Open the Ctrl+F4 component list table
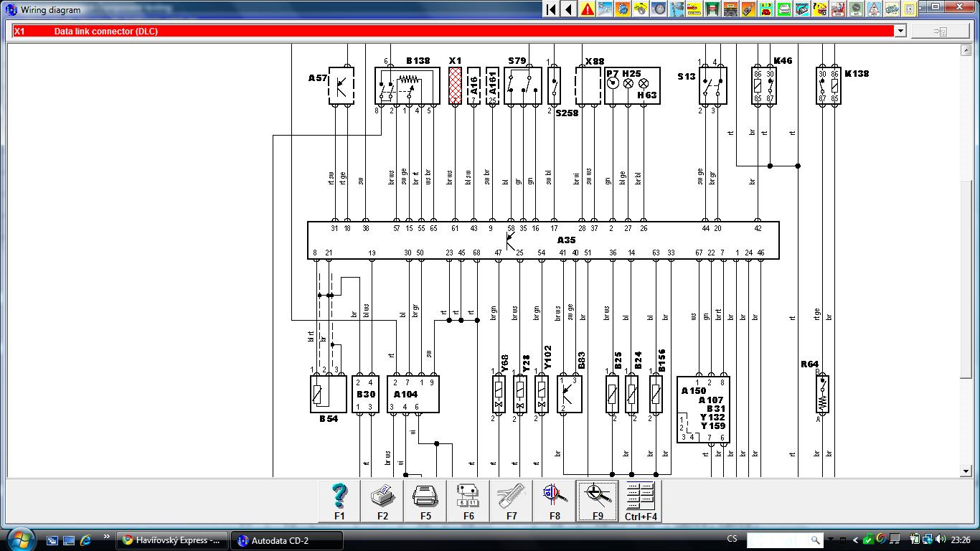Viewport: 980px width, 551px height. 641,500
